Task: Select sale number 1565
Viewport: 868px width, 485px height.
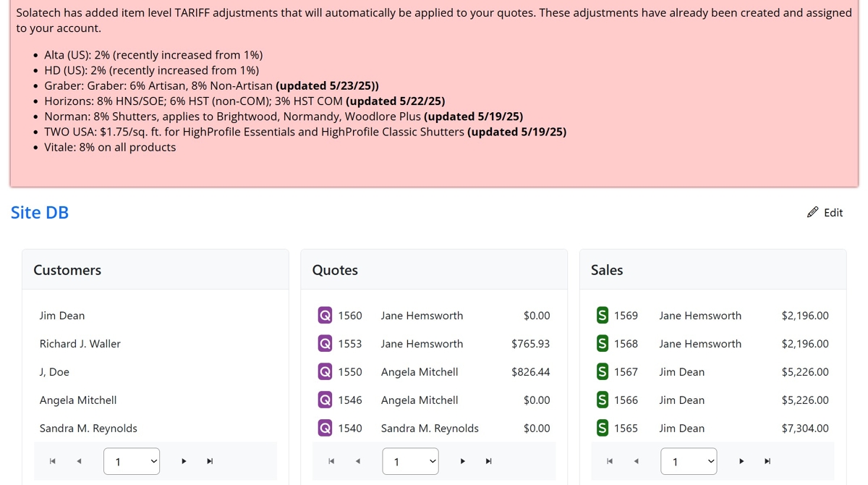Action: pos(626,429)
